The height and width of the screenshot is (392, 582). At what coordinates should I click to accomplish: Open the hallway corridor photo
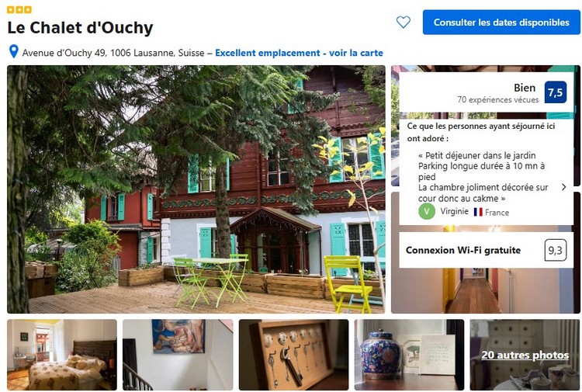point(485,291)
